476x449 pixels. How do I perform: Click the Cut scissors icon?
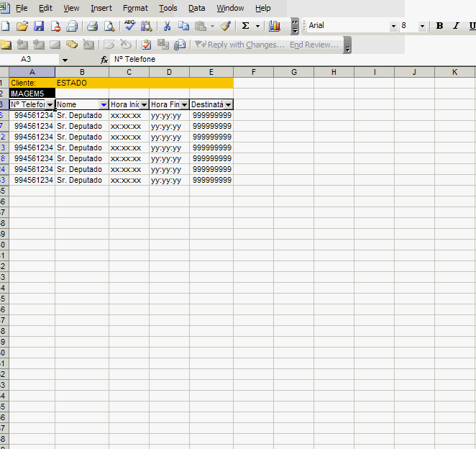[167, 26]
